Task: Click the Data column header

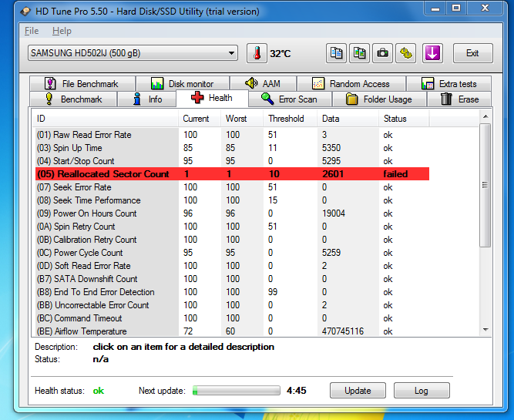Action: click(x=348, y=119)
